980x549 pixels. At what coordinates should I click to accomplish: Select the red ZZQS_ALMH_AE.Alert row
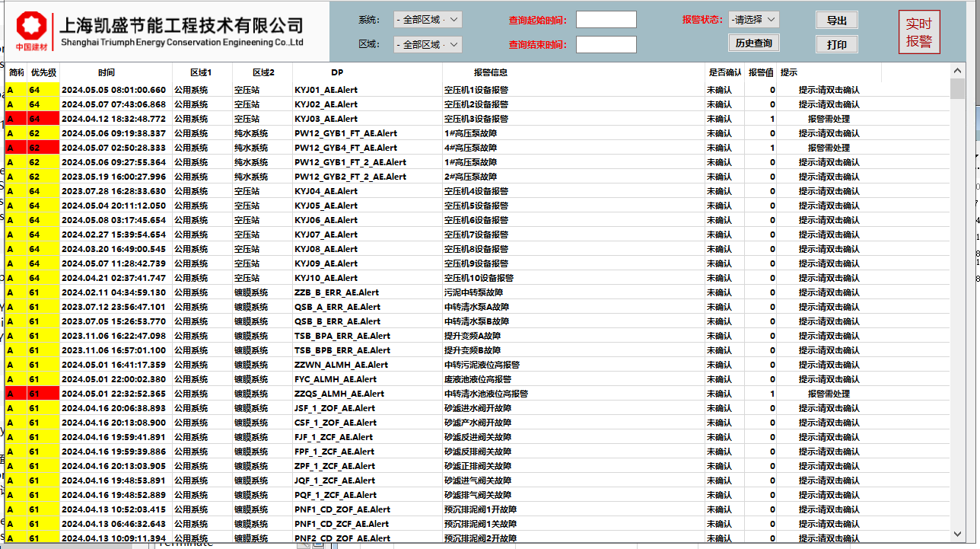coord(478,394)
